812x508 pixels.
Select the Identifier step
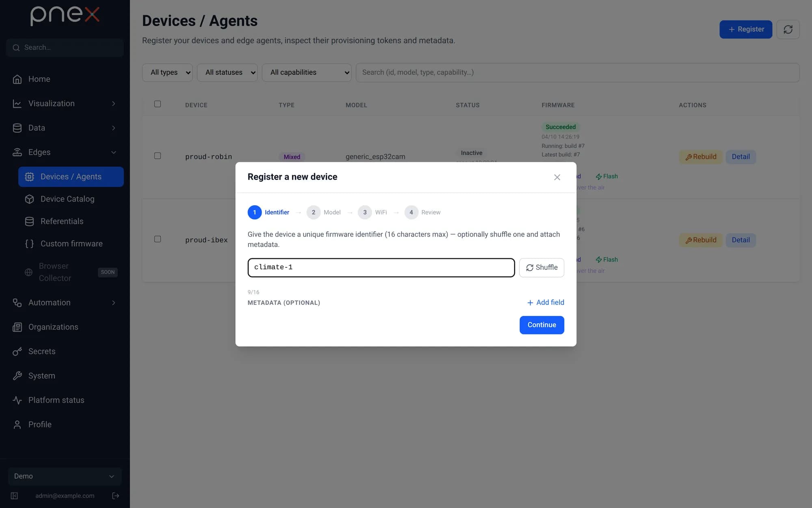(268, 213)
